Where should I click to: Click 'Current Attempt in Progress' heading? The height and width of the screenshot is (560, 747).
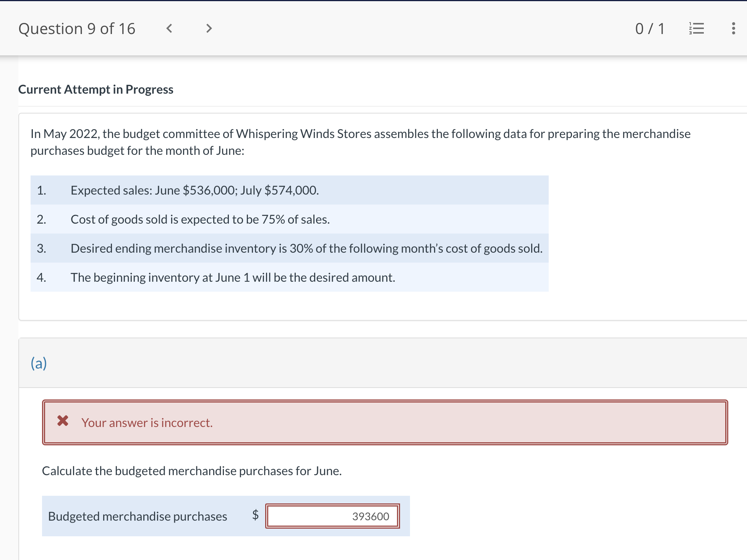[x=96, y=89]
